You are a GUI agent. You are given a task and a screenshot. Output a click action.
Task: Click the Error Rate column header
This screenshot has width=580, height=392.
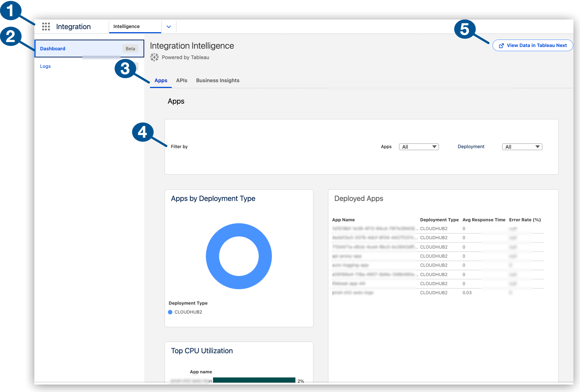coord(525,220)
